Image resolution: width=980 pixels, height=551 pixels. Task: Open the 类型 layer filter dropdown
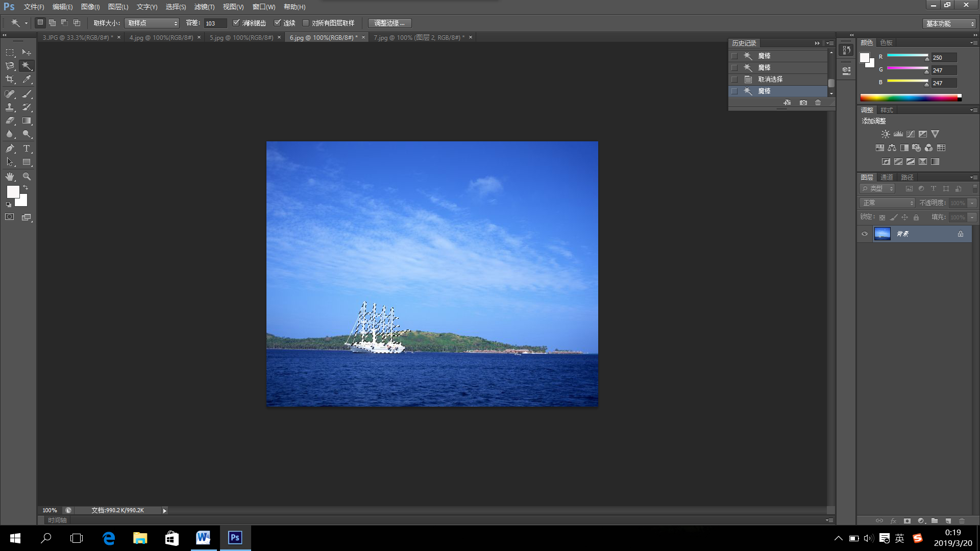tap(877, 189)
